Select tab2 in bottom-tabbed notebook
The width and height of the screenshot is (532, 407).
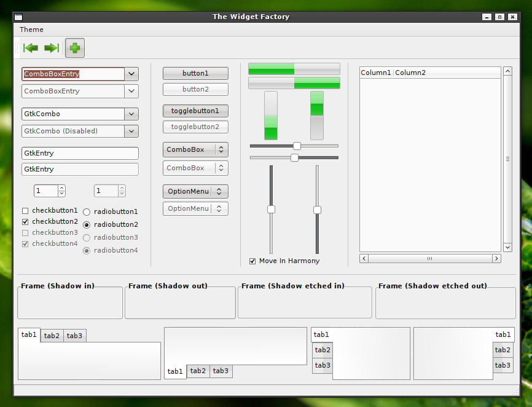point(198,371)
